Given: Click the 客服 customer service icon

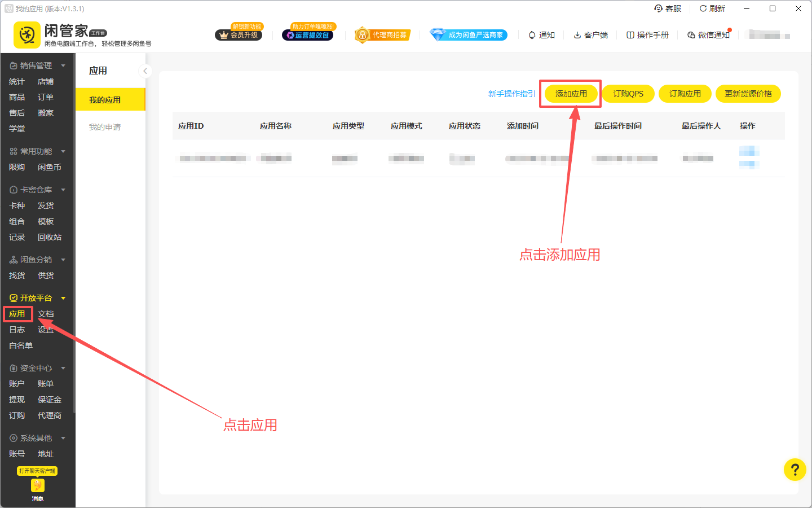Looking at the screenshot, I should (x=658, y=8).
